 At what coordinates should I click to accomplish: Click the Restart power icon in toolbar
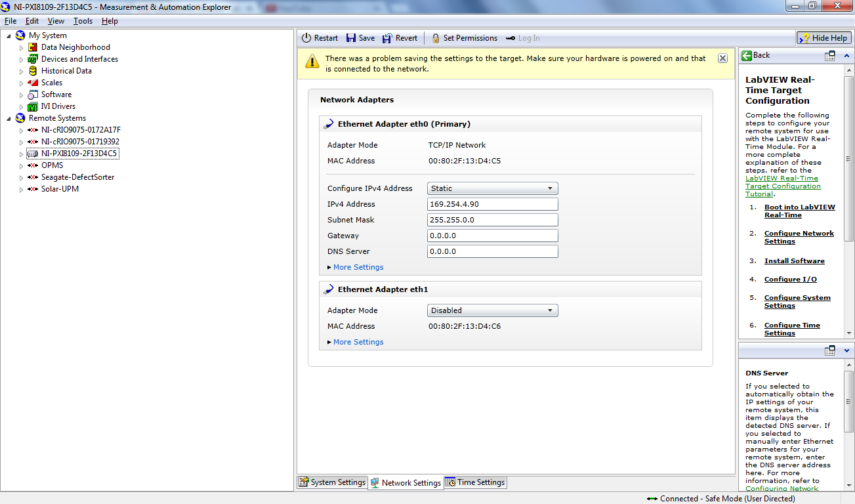(x=306, y=38)
